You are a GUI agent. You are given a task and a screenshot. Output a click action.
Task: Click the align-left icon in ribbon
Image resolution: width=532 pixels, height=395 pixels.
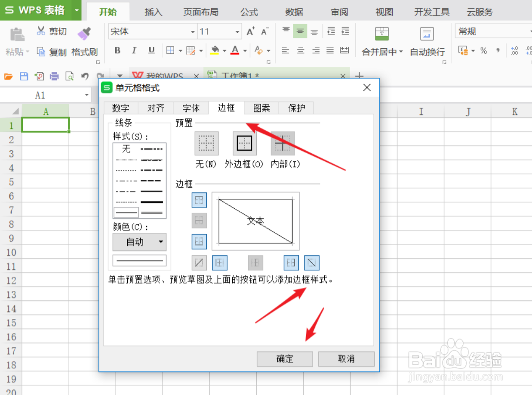(286, 51)
